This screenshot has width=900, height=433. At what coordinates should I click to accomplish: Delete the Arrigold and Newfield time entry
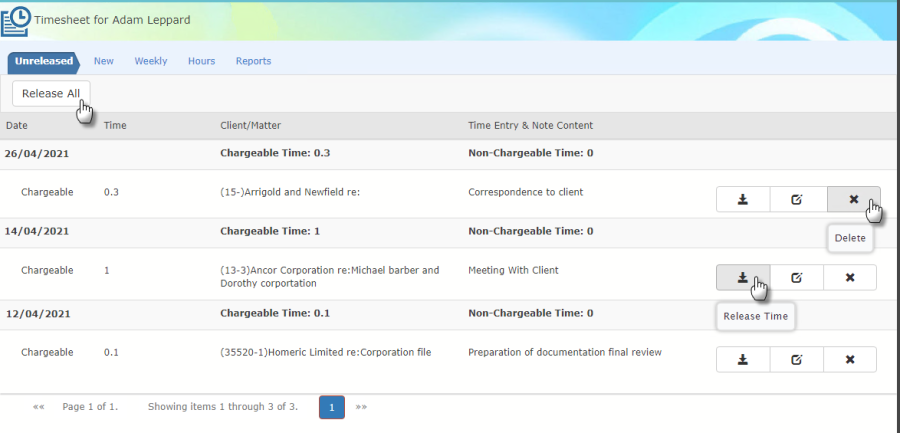(x=854, y=199)
